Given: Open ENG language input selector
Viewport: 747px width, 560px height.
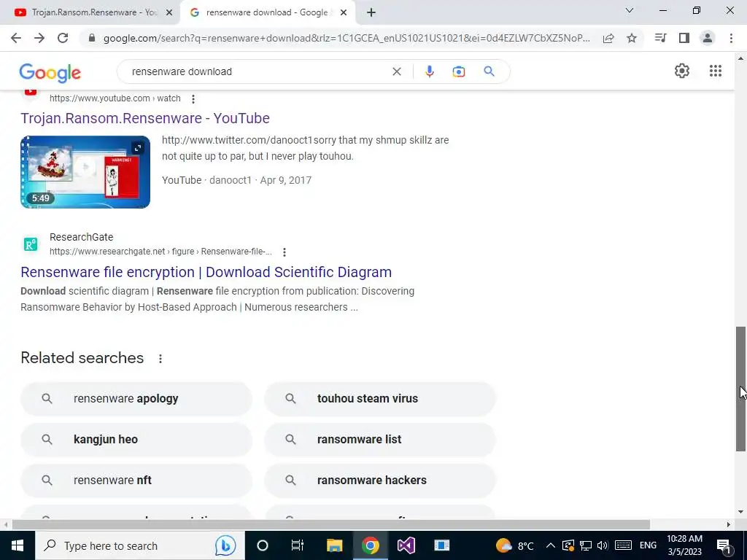Looking at the screenshot, I should (648, 545).
